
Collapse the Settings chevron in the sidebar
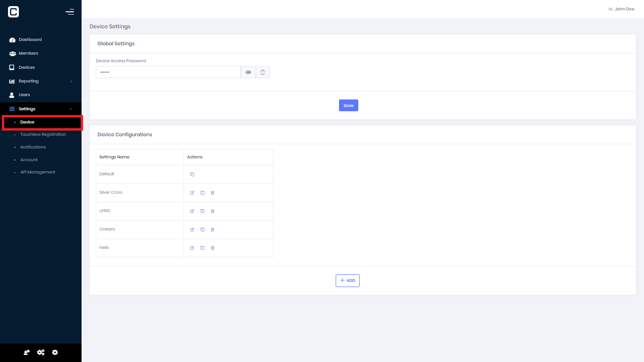pos(72,108)
